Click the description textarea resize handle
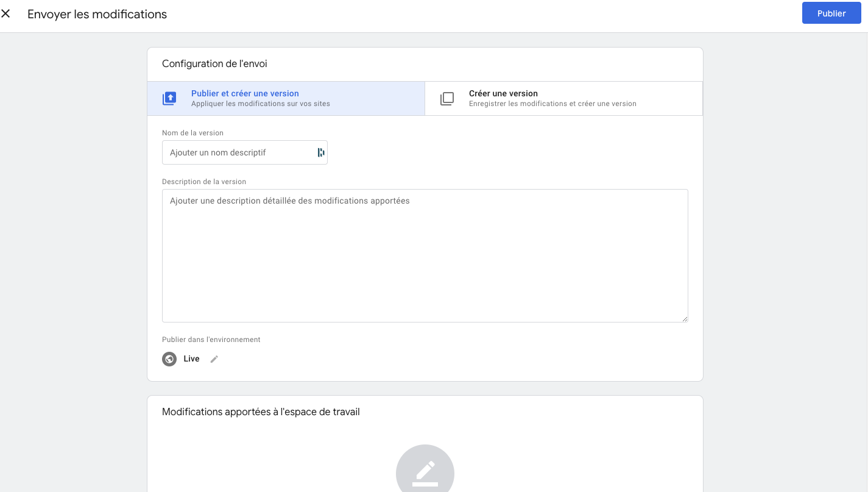 [x=685, y=319]
